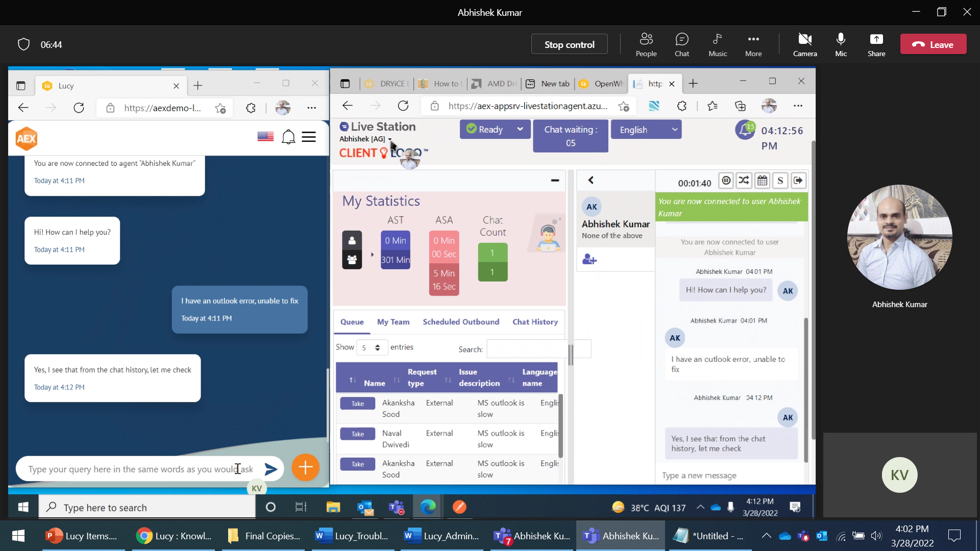
Task: Click Leave to exit the meeting
Action: click(933, 44)
